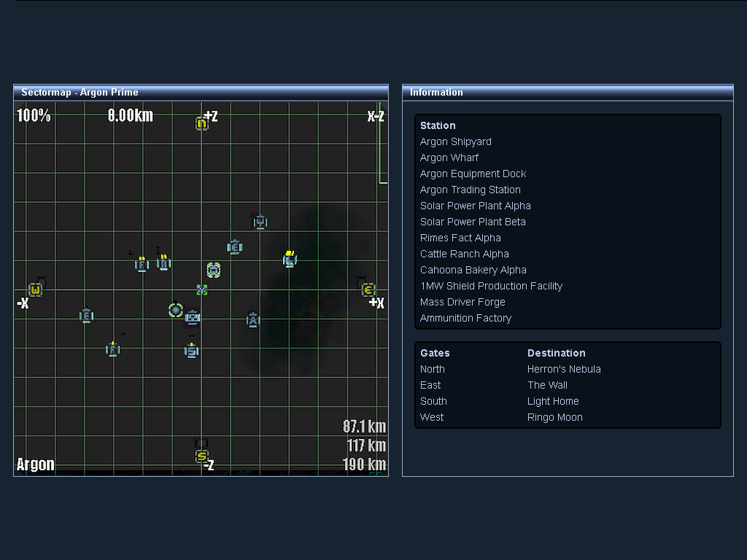Click the Station list header
The image size is (747, 560).
[x=438, y=125]
